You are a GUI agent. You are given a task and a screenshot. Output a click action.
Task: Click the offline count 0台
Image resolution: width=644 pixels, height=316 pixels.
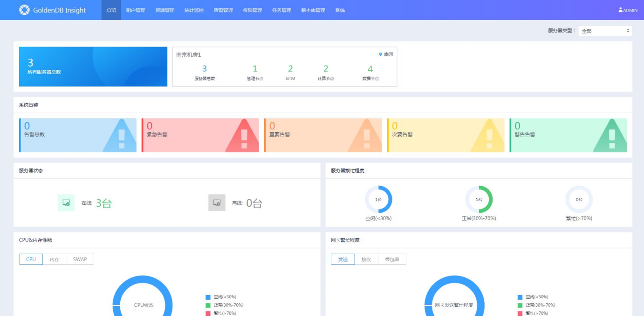(254, 203)
